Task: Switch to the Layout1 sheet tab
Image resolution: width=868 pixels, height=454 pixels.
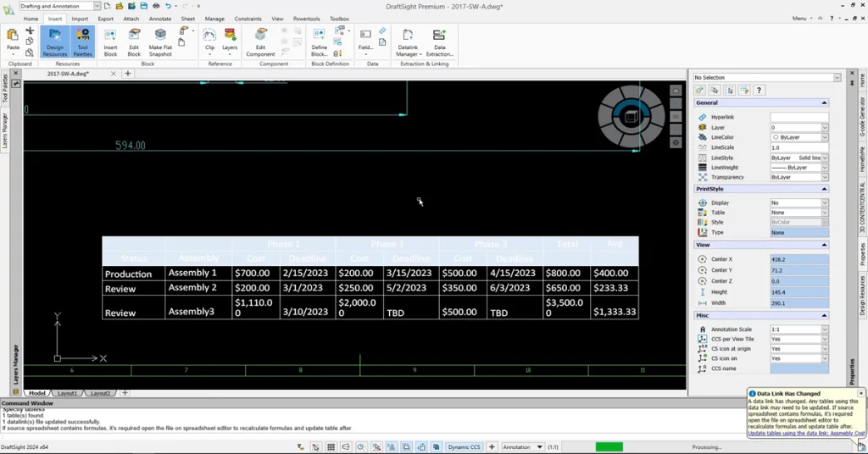Action: 66,393
